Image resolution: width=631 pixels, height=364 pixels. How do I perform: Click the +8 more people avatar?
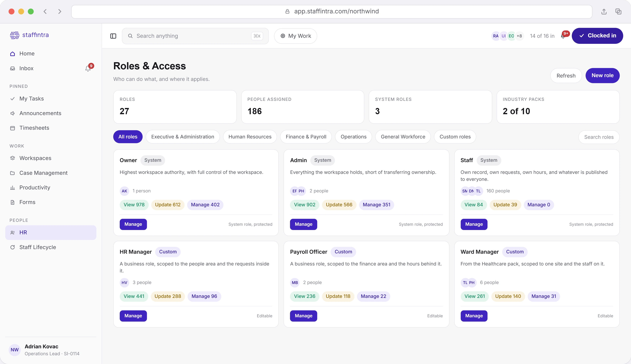pos(519,36)
